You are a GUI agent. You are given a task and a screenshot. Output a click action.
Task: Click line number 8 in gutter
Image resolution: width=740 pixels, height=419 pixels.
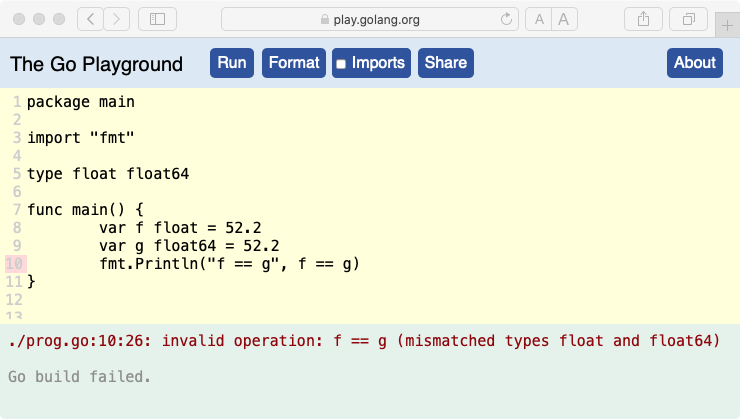(x=17, y=228)
